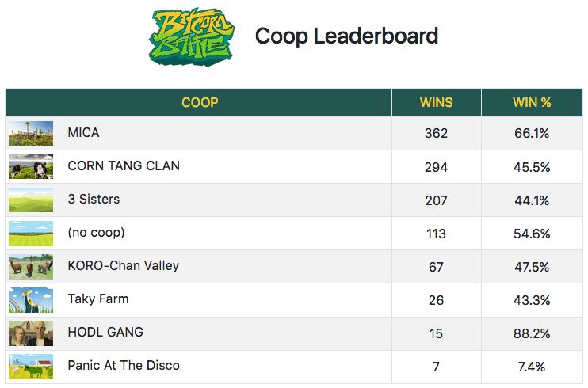The image size is (588, 388).
Task: Open the MICA coop thumbnail image
Action: (x=31, y=133)
